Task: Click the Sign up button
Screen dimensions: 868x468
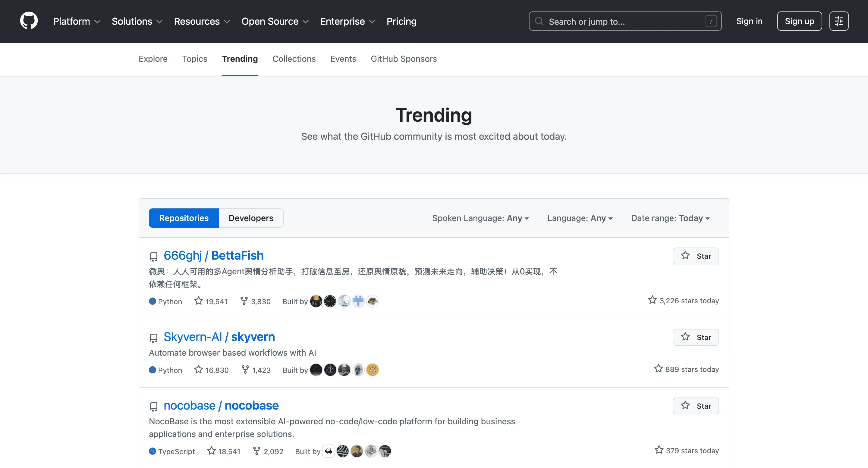Action: tap(799, 21)
